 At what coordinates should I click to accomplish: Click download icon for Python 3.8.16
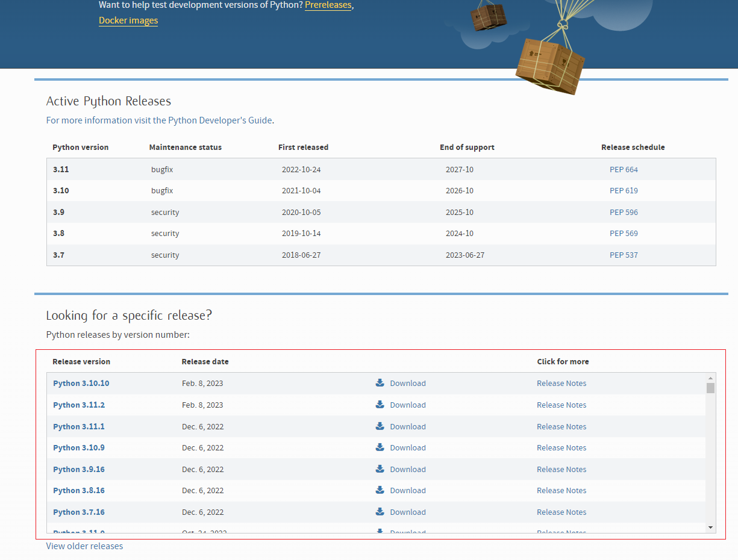coord(380,490)
